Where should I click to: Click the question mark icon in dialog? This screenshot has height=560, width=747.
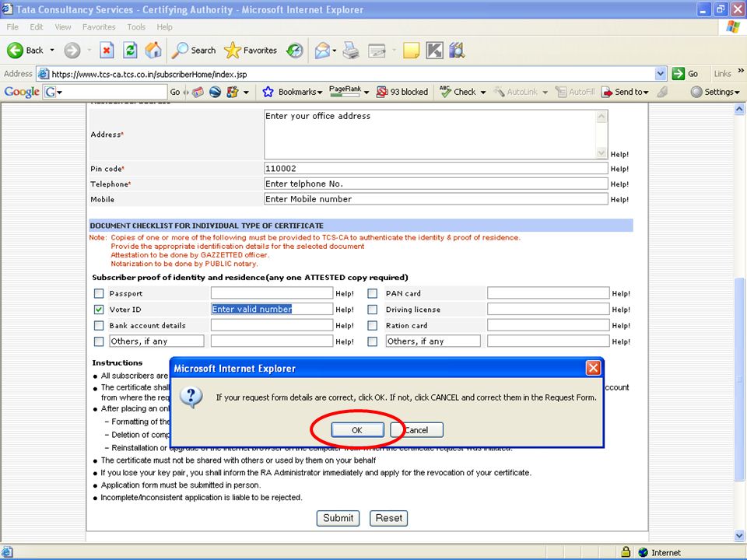(191, 397)
